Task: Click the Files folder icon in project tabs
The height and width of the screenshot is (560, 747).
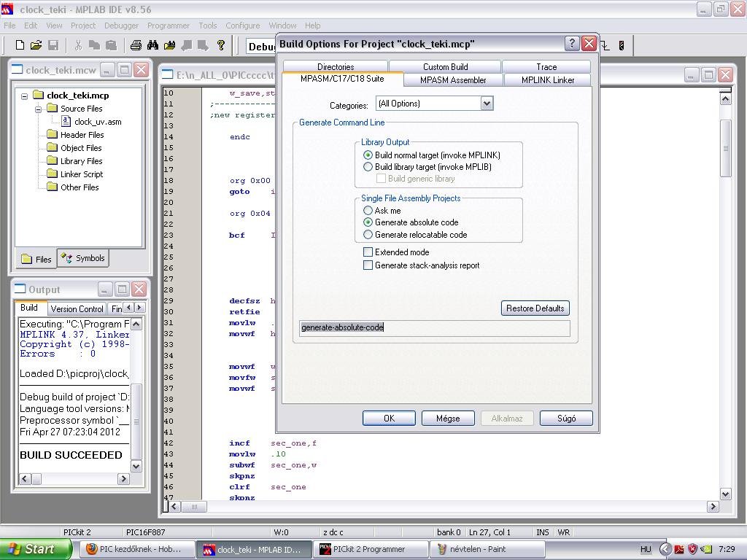Action: (27, 259)
